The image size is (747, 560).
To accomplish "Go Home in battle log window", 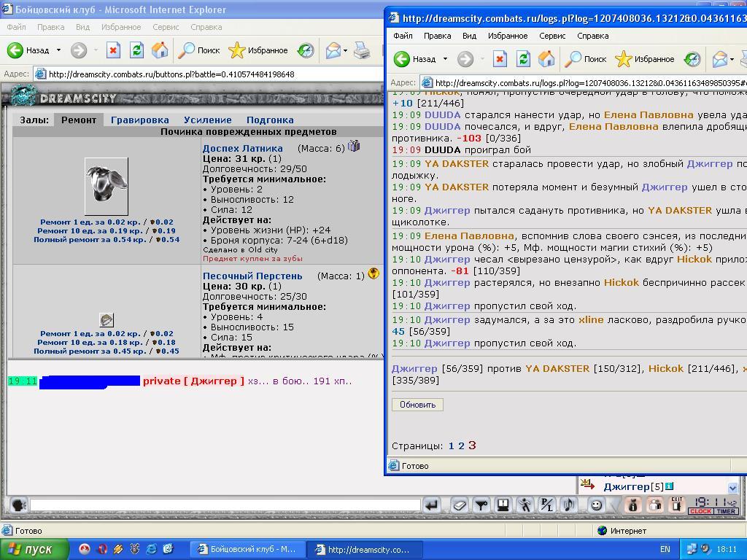I will [546, 59].
